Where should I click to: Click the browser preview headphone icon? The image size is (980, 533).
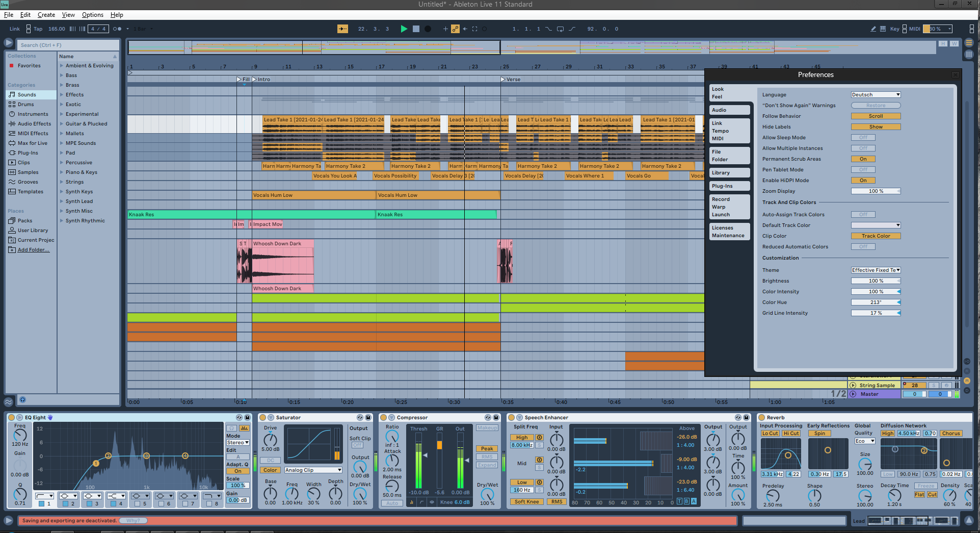[22, 400]
